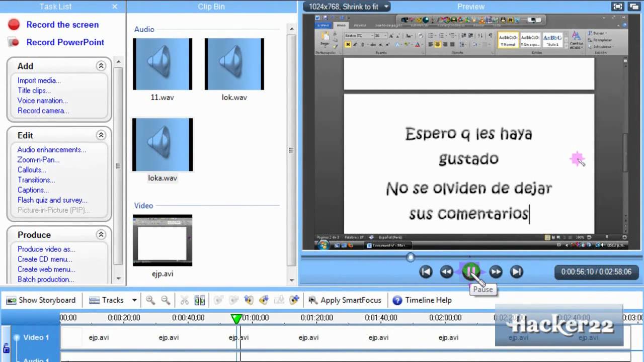The width and height of the screenshot is (644, 362).
Task: Click the Apply SmartFocus button
Action: (x=345, y=300)
